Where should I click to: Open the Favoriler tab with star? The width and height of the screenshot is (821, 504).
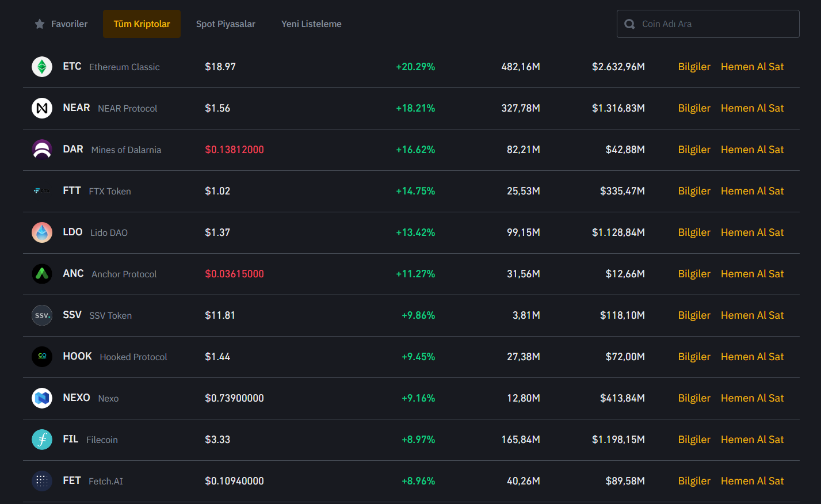(61, 24)
